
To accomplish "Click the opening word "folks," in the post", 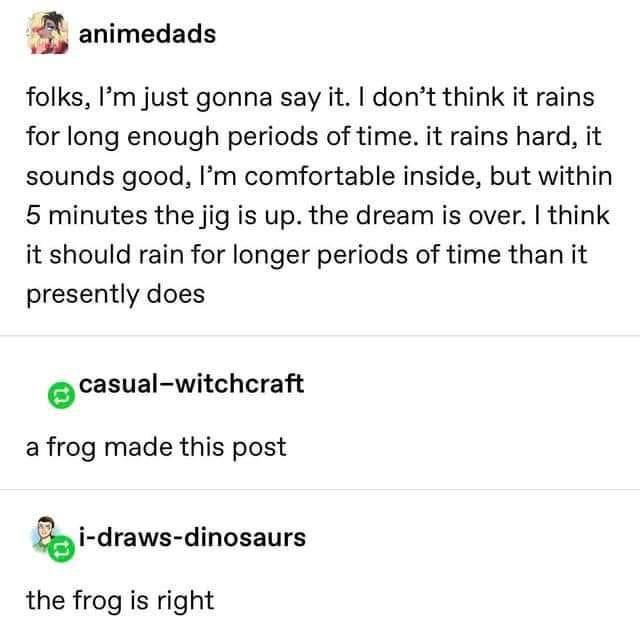I will (x=55, y=98).
